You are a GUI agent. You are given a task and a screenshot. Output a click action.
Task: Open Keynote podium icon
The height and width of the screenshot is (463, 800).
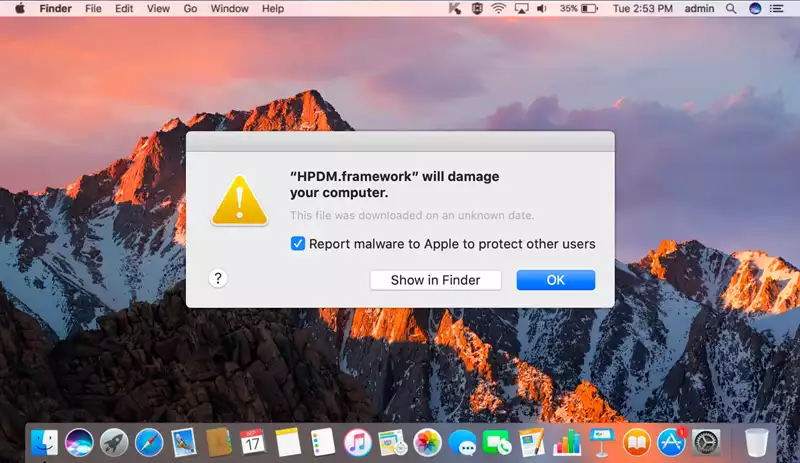click(602, 443)
